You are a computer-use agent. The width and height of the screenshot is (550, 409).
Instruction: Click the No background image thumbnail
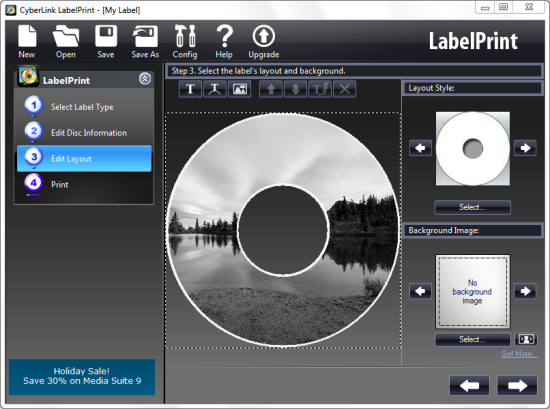pos(473,291)
